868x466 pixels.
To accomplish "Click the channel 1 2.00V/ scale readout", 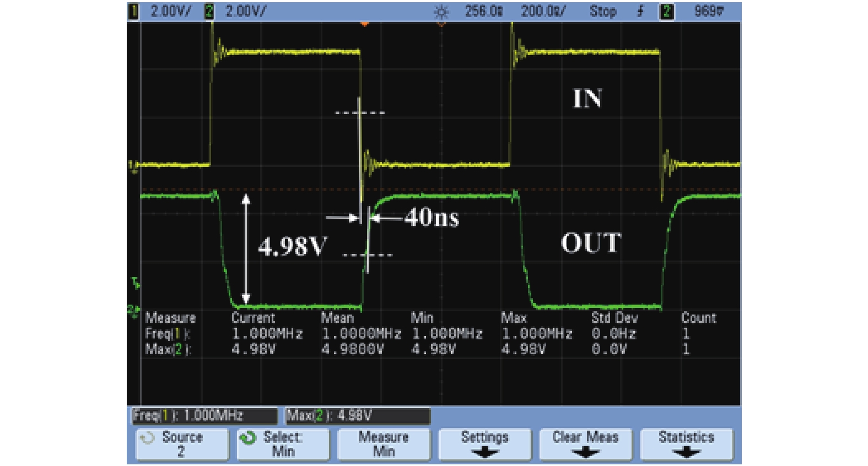I will (170, 12).
